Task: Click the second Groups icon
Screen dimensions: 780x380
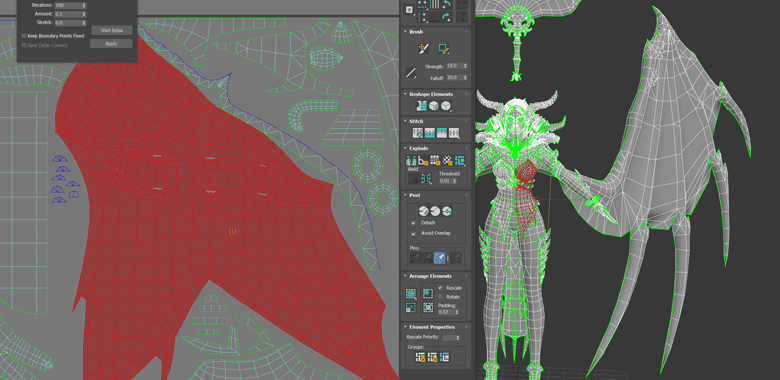Action: click(x=432, y=357)
